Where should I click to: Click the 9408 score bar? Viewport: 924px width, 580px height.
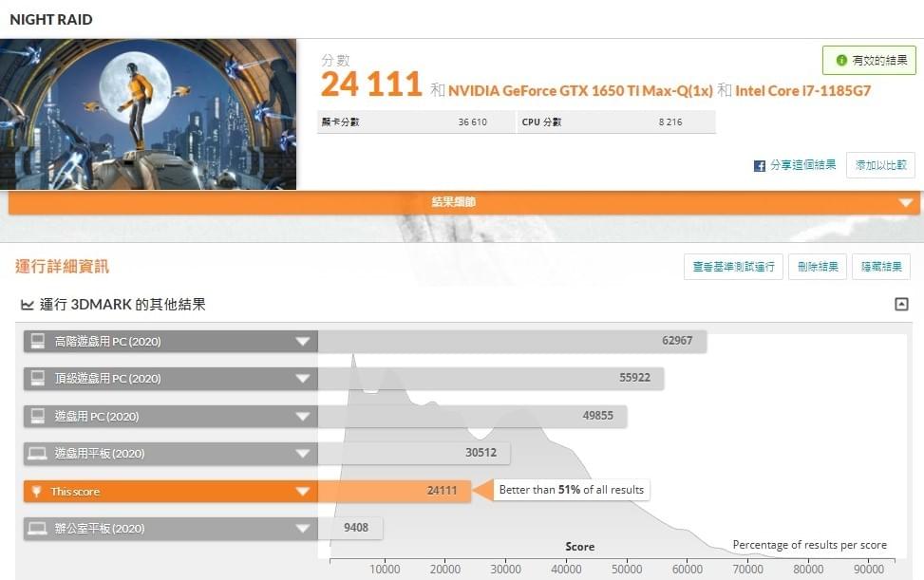coord(350,528)
